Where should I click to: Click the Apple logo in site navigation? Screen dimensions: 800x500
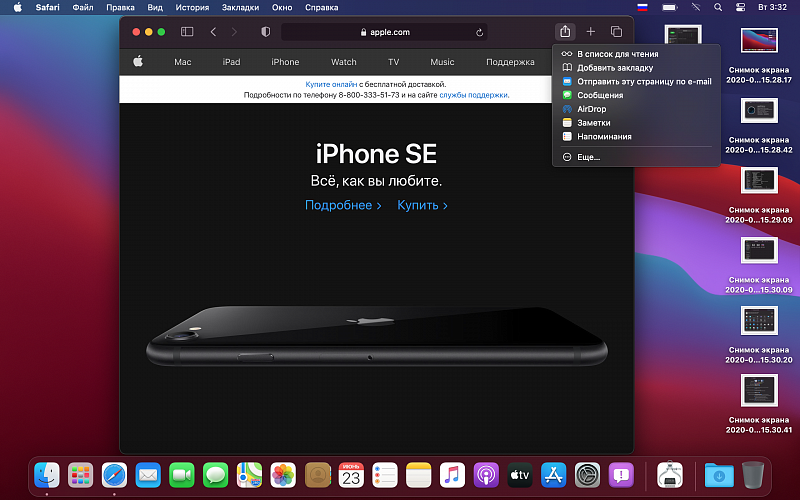[x=138, y=61]
